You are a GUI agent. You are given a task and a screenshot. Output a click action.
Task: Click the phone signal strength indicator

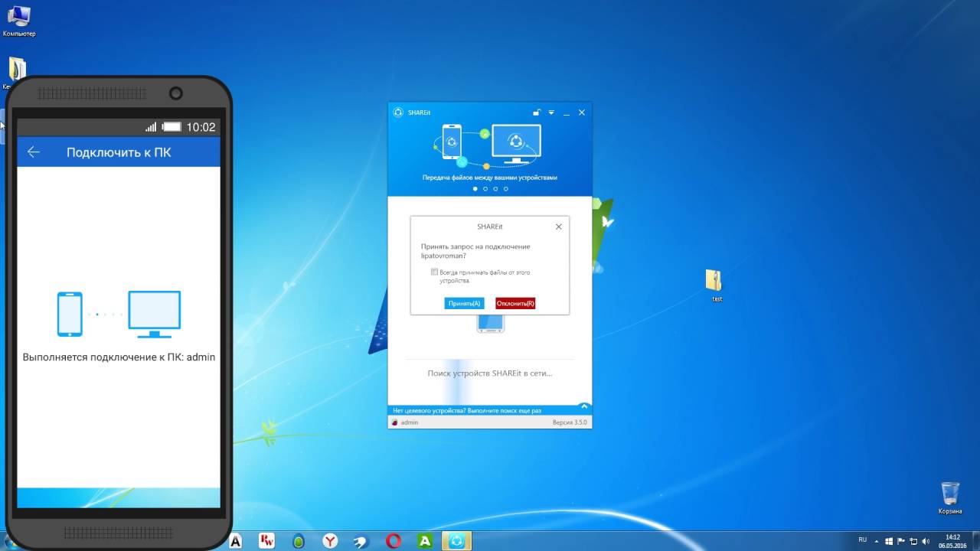151,127
